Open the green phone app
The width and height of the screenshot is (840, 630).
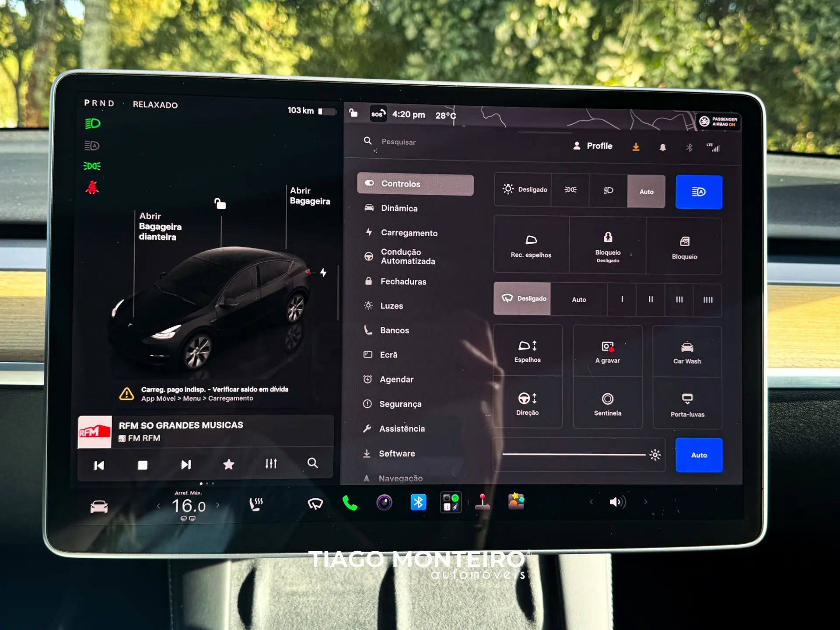coord(350,503)
